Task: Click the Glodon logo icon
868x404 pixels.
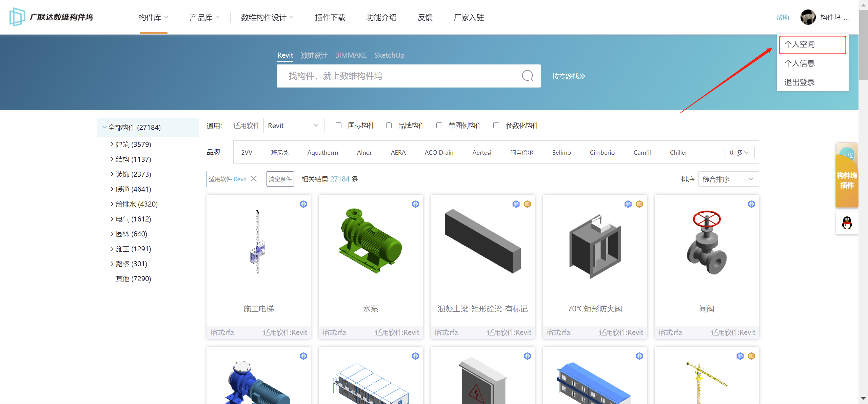Action: point(17,17)
